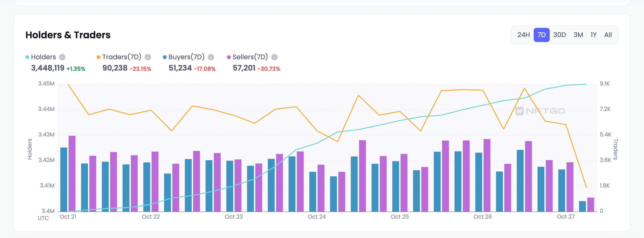Click the teal Holders legend dot
This screenshot has width=644, height=238.
click(x=28, y=57)
